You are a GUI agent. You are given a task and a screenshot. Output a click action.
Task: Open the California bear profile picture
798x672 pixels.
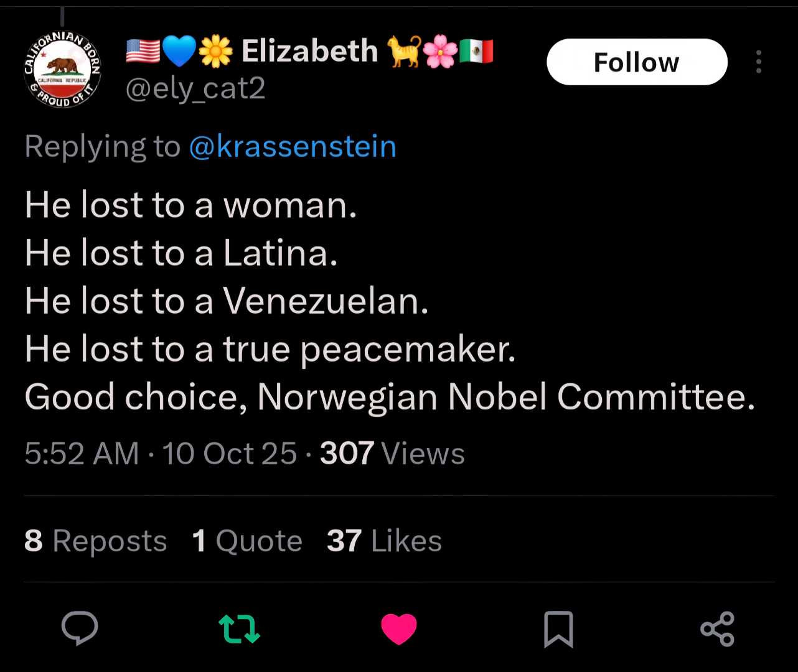click(62, 70)
